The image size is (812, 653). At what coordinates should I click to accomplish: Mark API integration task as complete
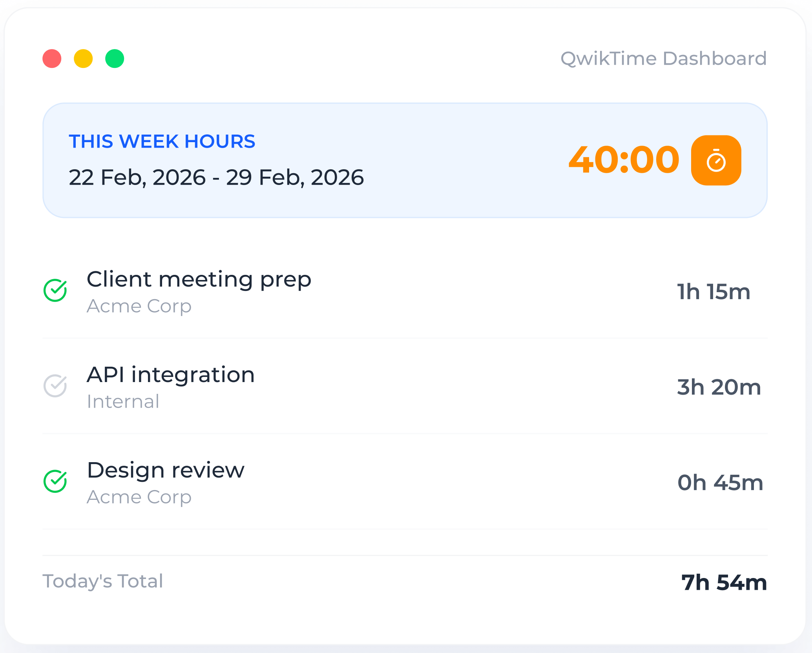pos(55,386)
